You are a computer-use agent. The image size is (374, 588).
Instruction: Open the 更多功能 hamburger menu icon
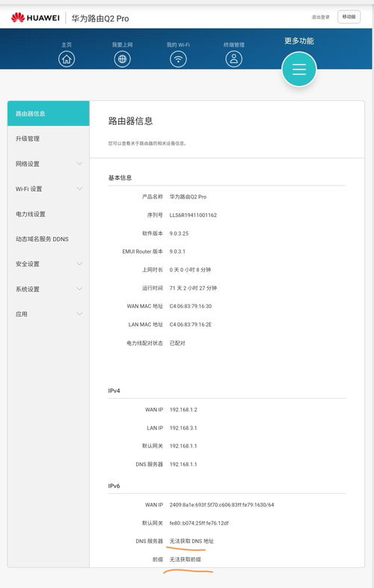point(299,70)
